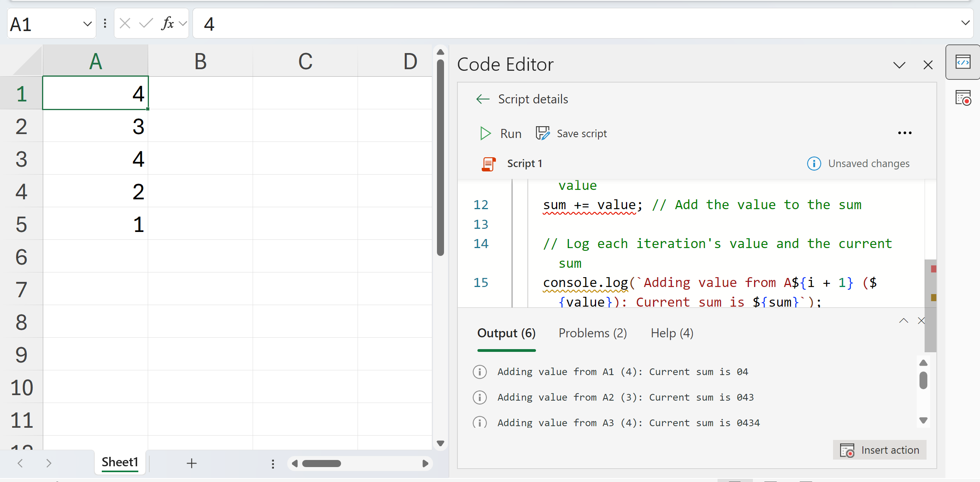Click the formula bar cancel X icon
This screenshot has width=980, height=482.
[125, 24]
